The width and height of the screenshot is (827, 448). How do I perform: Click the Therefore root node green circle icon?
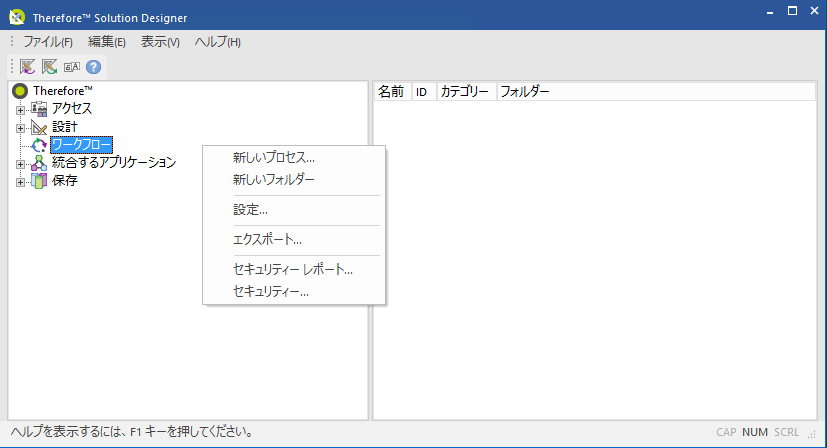[20, 91]
